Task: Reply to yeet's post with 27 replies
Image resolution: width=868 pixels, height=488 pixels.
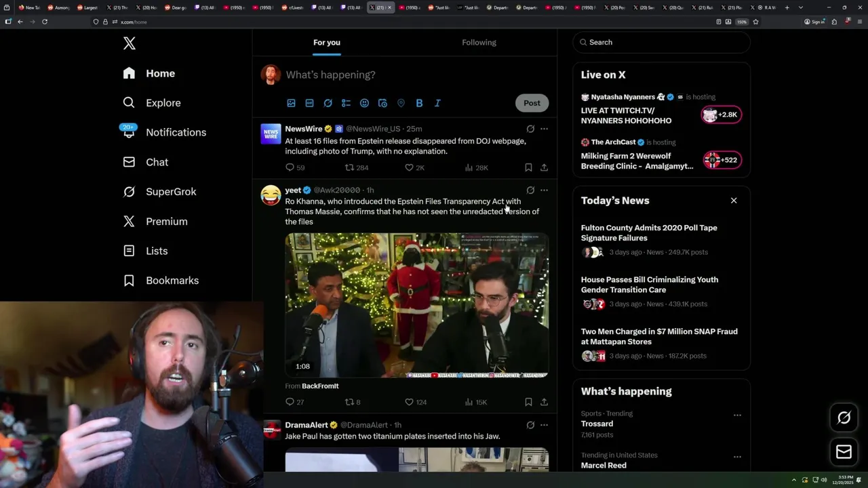Action: [x=295, y=402]
